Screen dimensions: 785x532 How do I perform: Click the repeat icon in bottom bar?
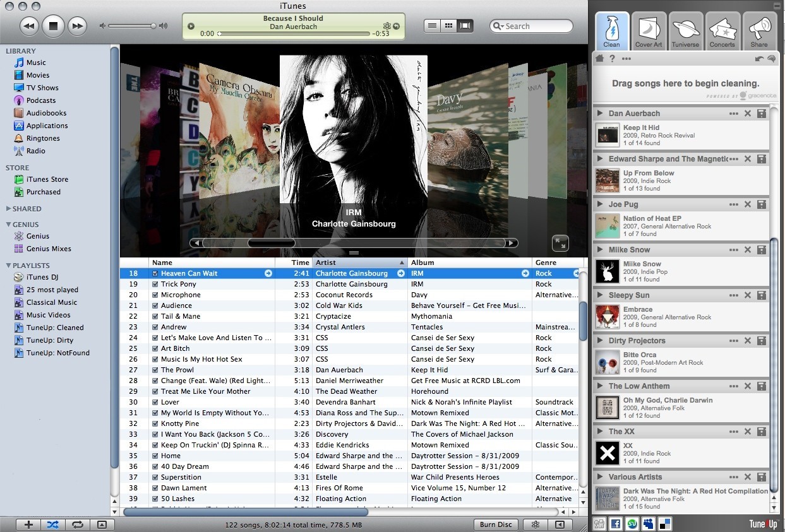click(x=78, y=524)
